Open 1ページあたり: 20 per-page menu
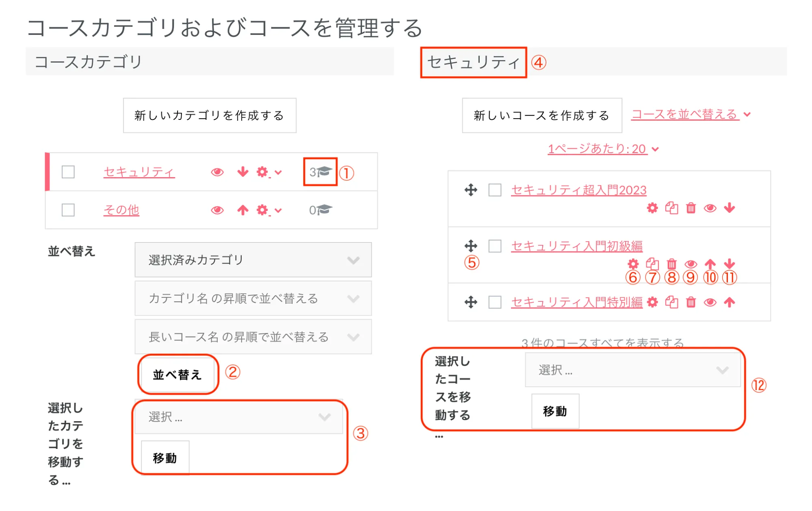This screenshot has height=511, width=812. [x=603, y=149]
